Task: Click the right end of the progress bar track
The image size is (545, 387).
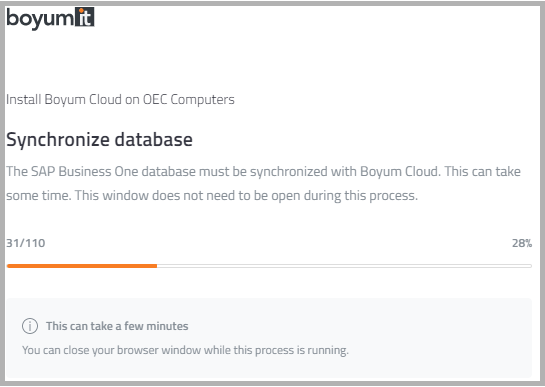Action: 529,266
